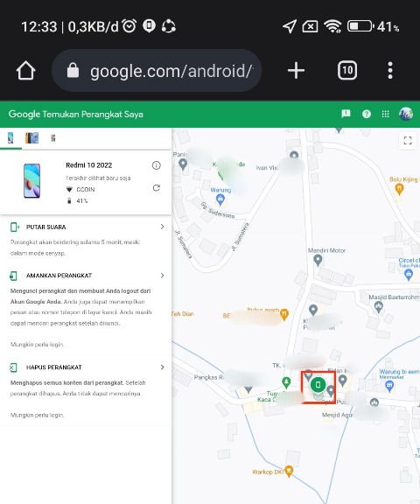Expand PUTAR SUARA chevron arrow
This screenshot has width=420, height=504.
[x=162, y=227]
